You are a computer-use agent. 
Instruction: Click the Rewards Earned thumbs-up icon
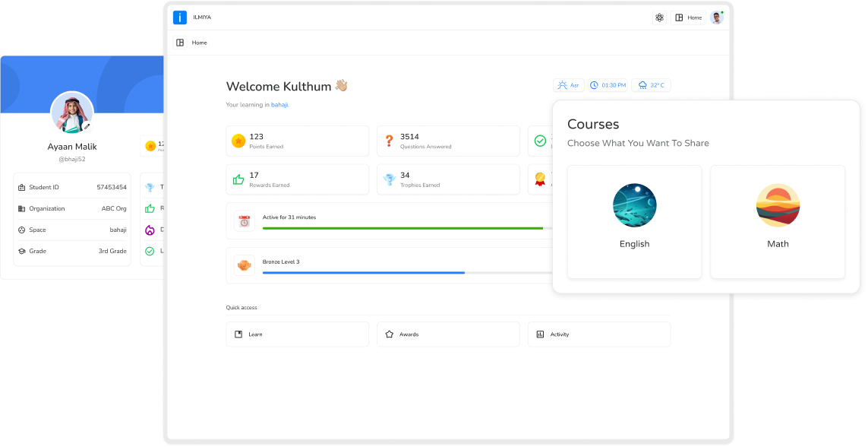[x=238, y=179]
